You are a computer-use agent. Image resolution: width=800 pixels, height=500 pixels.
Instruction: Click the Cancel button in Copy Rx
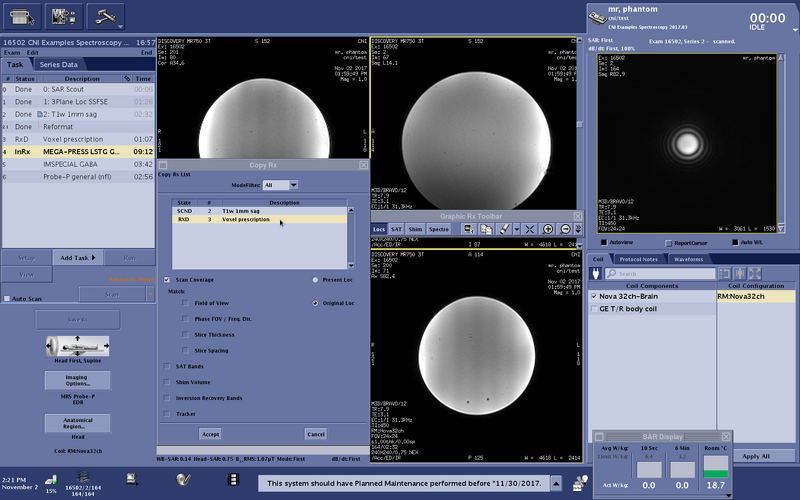click(315, 434)
